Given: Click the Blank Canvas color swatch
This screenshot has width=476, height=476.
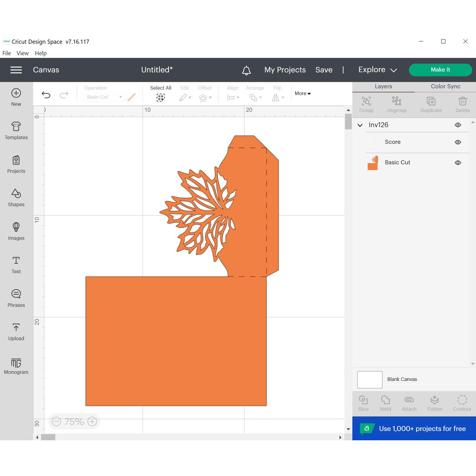Looking at the screenshot, I should [x=370, y=380].
